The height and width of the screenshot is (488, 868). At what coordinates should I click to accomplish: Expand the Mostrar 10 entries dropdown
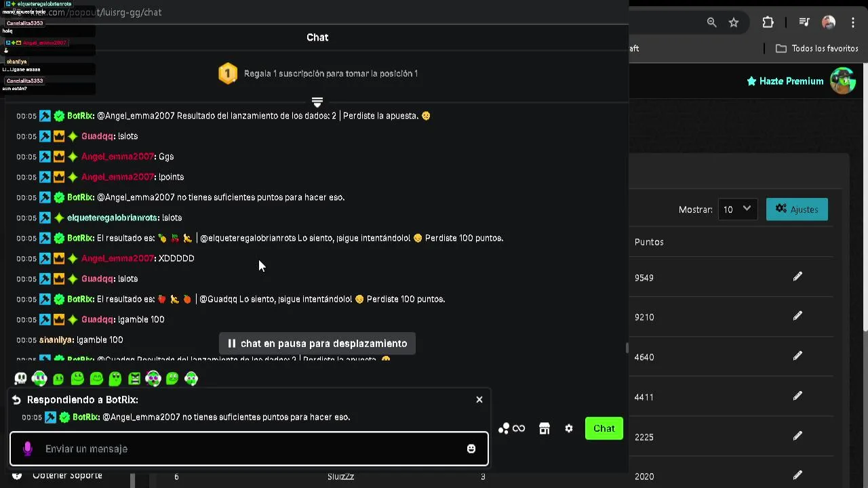click(x=737, y=209)
